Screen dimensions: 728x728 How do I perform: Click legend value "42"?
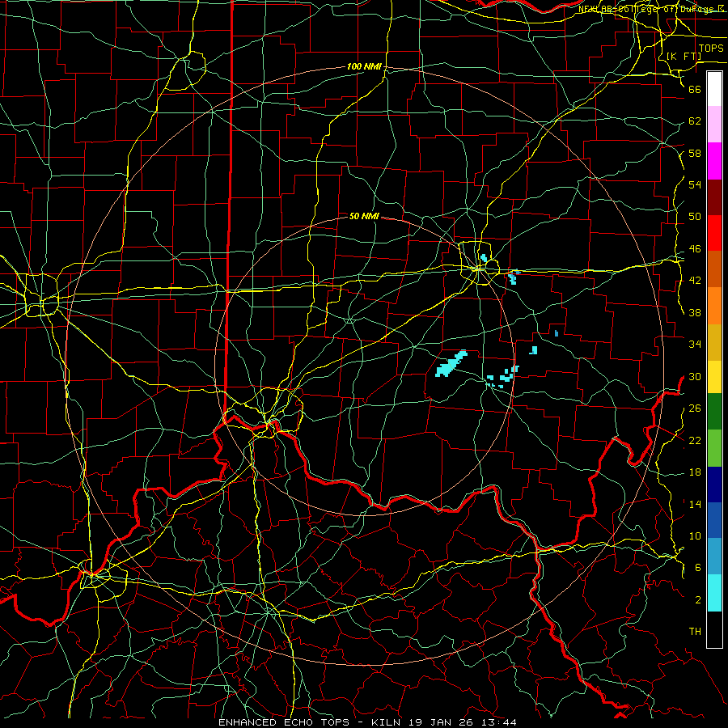coord(695,281)
